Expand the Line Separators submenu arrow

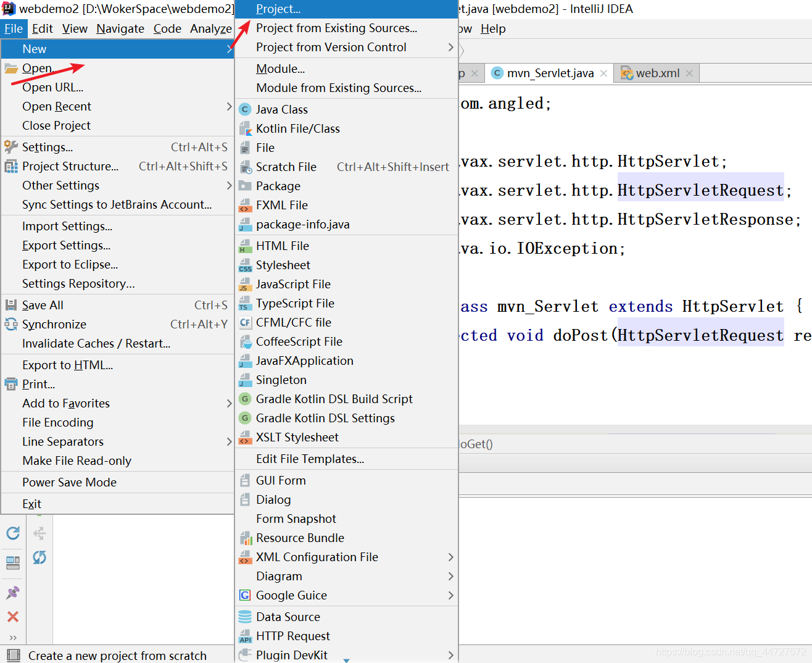(x=229, y=441)
